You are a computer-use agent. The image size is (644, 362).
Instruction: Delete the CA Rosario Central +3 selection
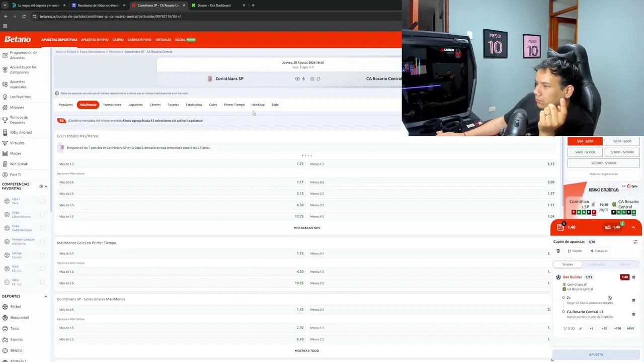tap(633, 314)
